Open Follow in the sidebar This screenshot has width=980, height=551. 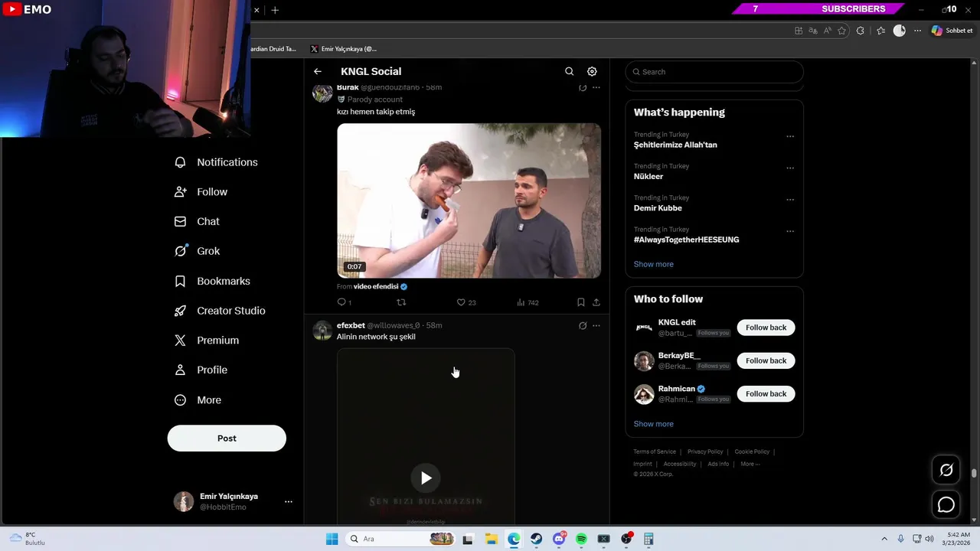201,192
